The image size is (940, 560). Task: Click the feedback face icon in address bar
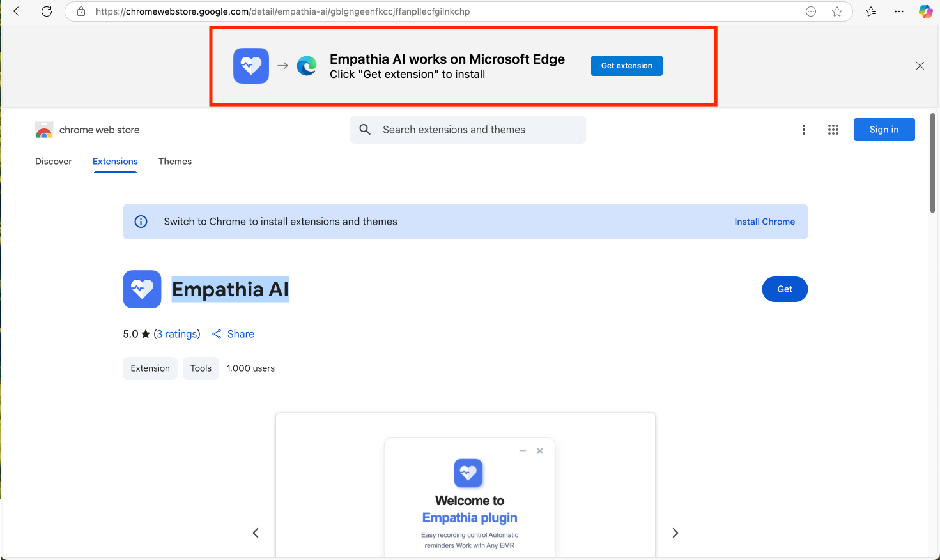[811, 11]
